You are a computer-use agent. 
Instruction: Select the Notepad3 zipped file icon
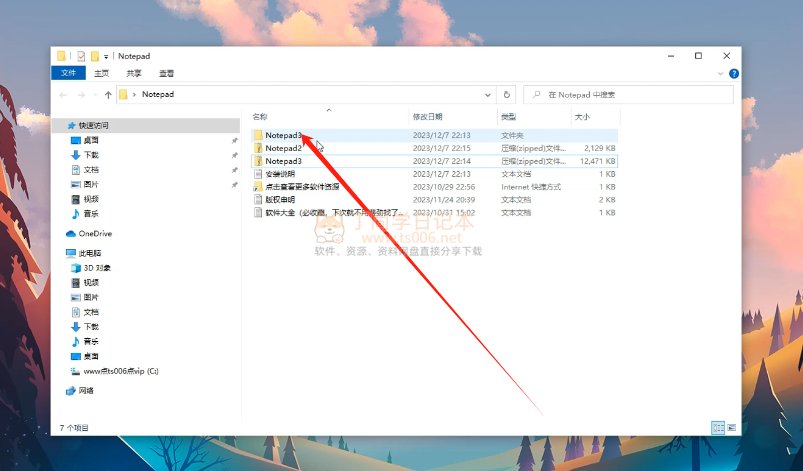tap(258, 161)
